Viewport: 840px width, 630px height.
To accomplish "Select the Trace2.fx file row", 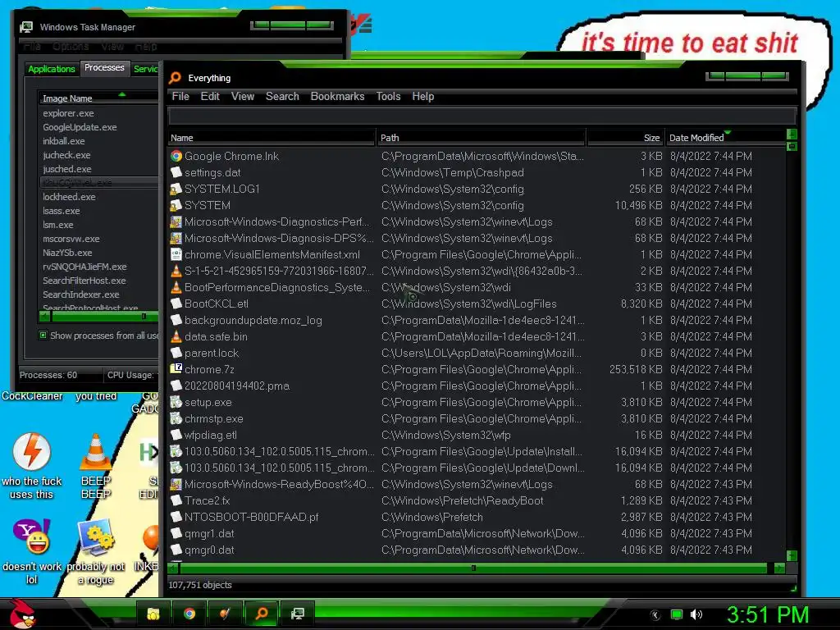I will [477, 500].
